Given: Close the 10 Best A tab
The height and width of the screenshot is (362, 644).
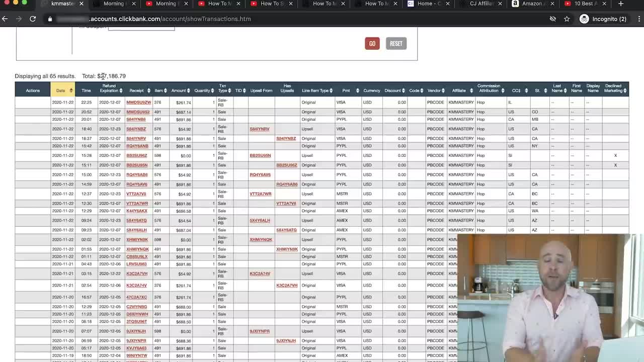Looking at the screenshot, I should click(x=604, y=4).
